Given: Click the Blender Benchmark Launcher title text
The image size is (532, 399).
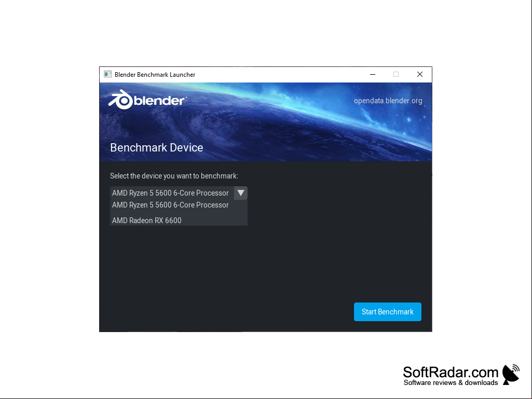Looking at the screenshot, I should [155, 74].
